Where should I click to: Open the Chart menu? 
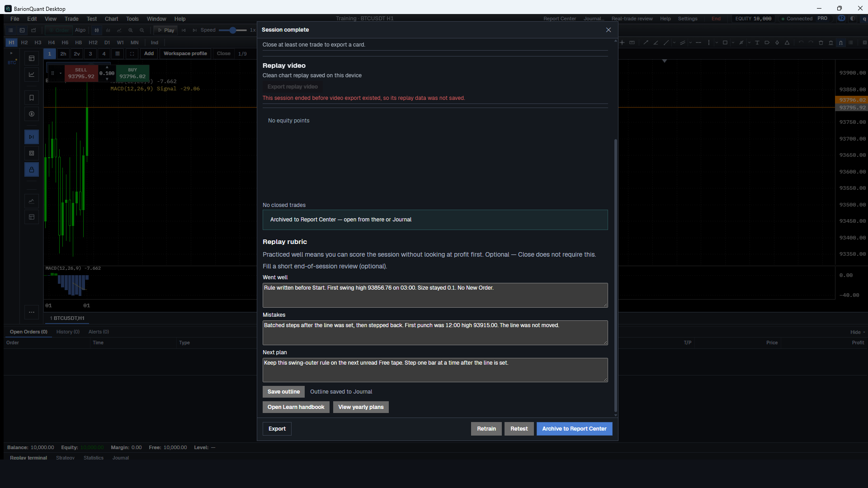pos(111,19)
